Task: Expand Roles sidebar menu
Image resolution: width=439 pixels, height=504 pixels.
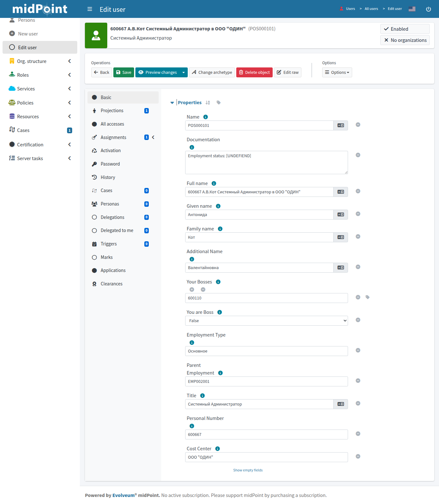Action: (40, 75)
